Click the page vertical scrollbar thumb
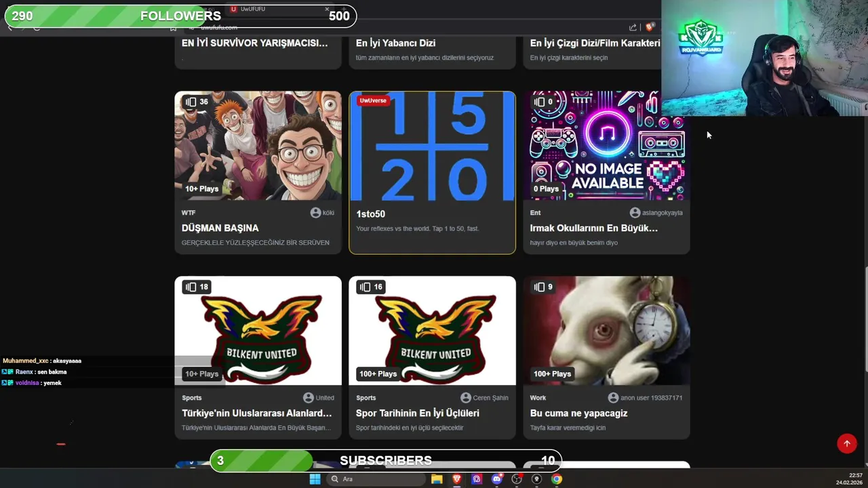The image size is (868, 488). (865, 319)
